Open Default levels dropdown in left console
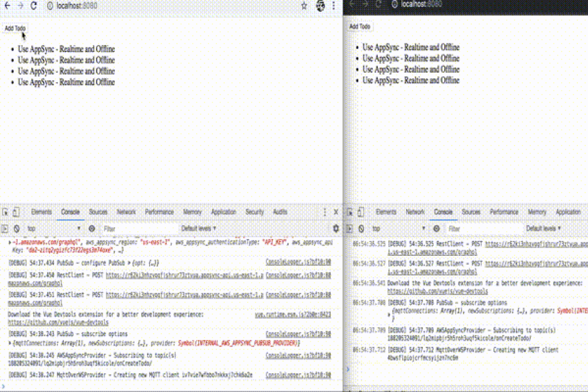 198,228
